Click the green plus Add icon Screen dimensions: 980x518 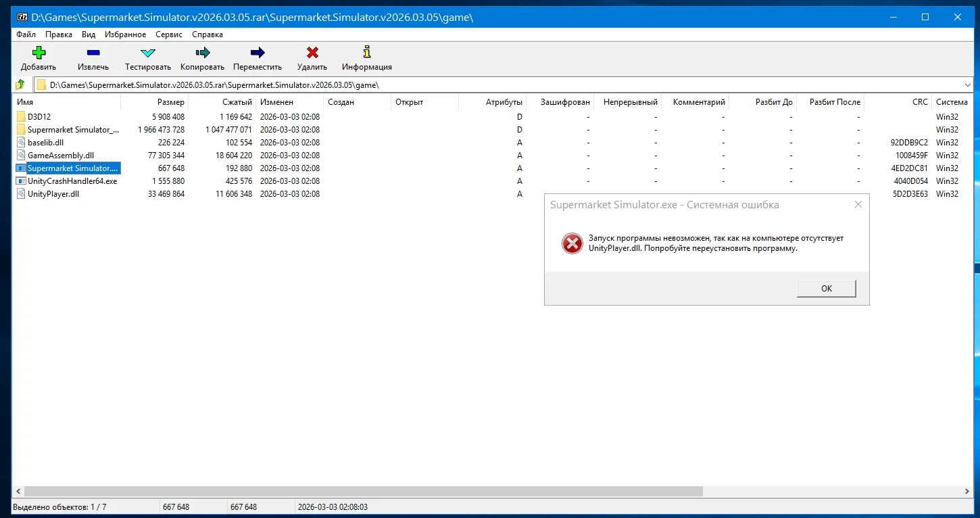point(39,53)
